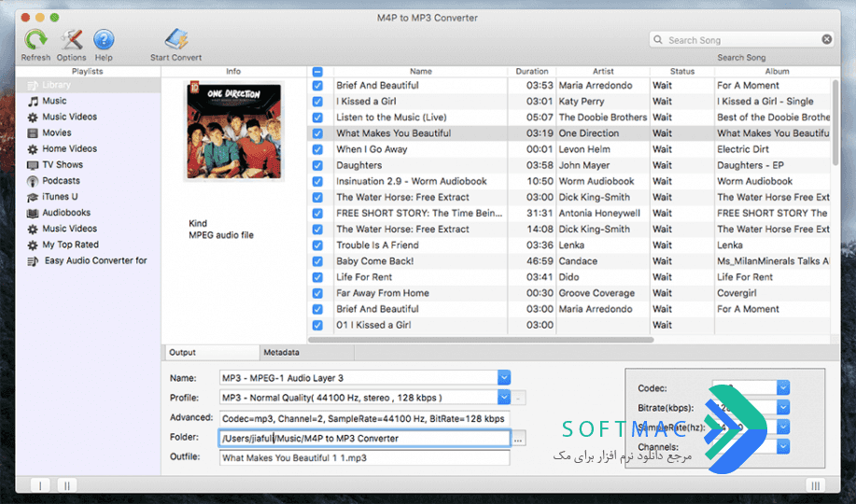Click bottom-left single-bar view button
The height and width of the screenshot is (504, 856).
pos(40,485)
